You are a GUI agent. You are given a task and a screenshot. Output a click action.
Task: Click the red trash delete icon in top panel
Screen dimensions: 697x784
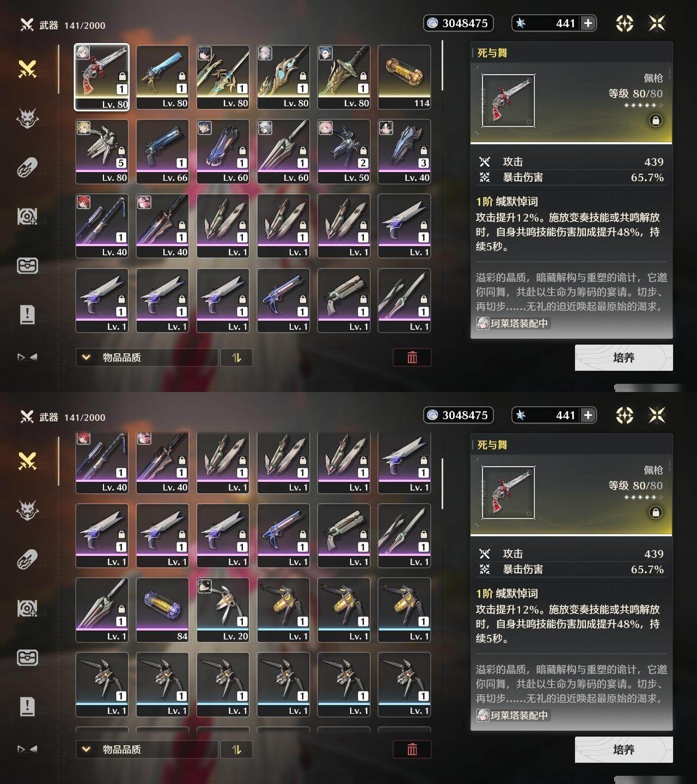(412, 357)
